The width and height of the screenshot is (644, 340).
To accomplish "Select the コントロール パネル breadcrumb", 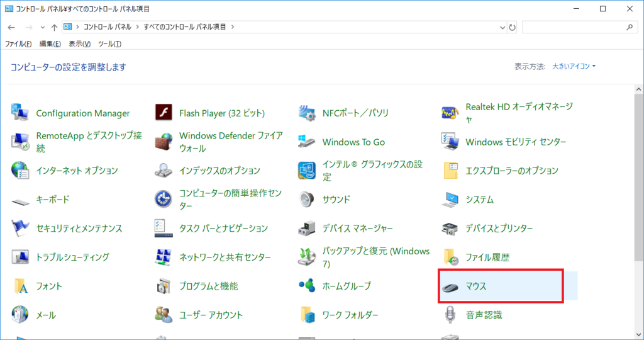I will (x=108, y=26).
